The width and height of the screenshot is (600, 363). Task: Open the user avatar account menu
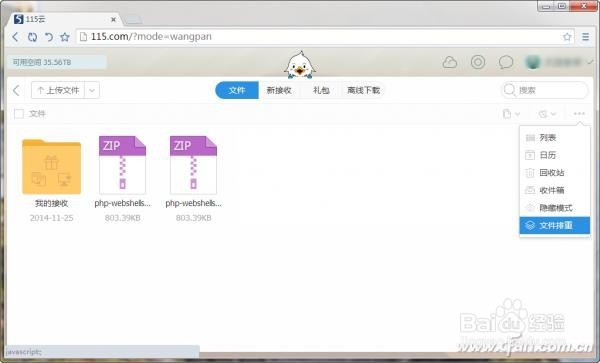point(559,62)
